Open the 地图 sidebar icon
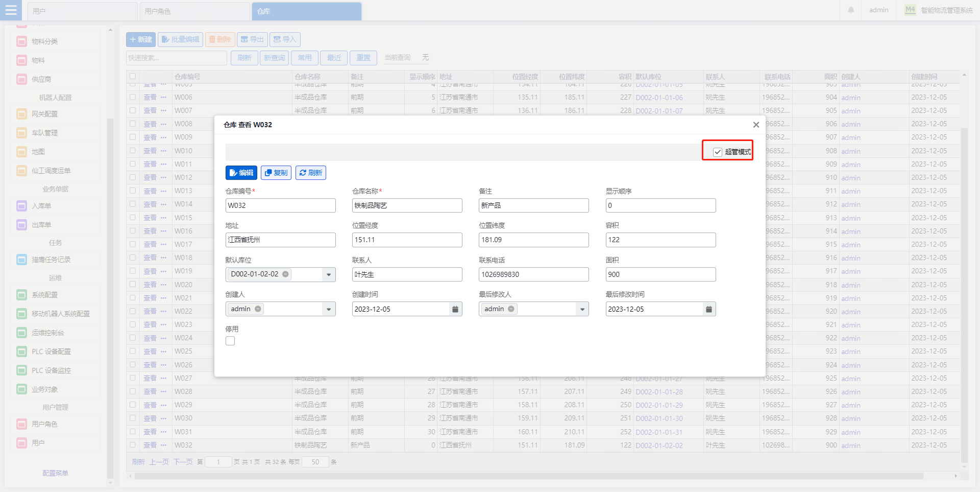The height and width of the screenshot is (492, 980). click(21, 152)
